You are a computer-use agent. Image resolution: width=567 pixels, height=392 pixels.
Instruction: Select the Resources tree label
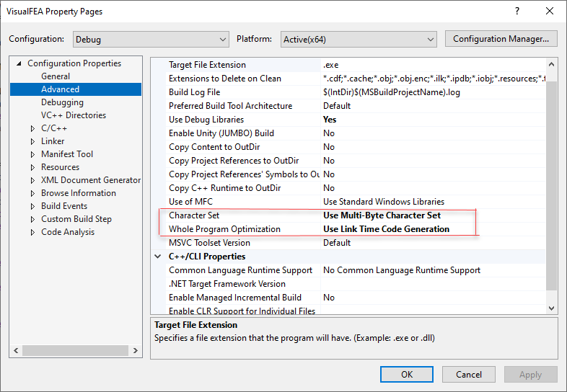coord(60,167)
